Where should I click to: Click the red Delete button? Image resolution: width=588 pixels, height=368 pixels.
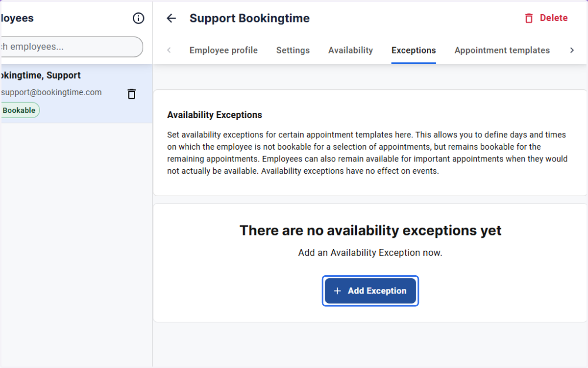pos(546,18)
